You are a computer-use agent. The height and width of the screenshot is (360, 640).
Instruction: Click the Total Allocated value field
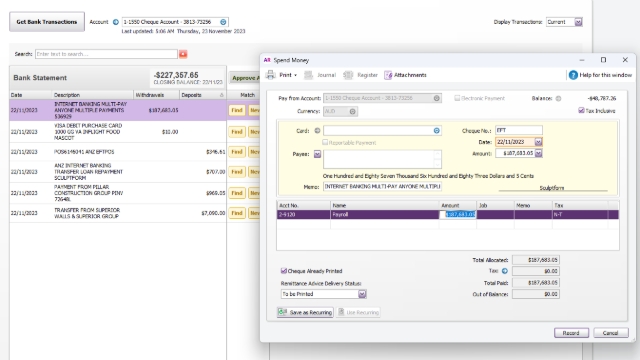536,260
